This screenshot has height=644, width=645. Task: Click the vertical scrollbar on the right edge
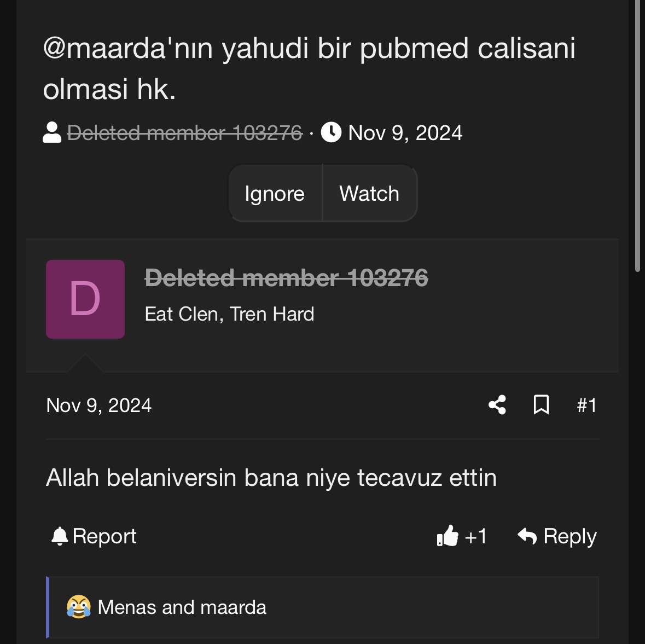[637, 137]
